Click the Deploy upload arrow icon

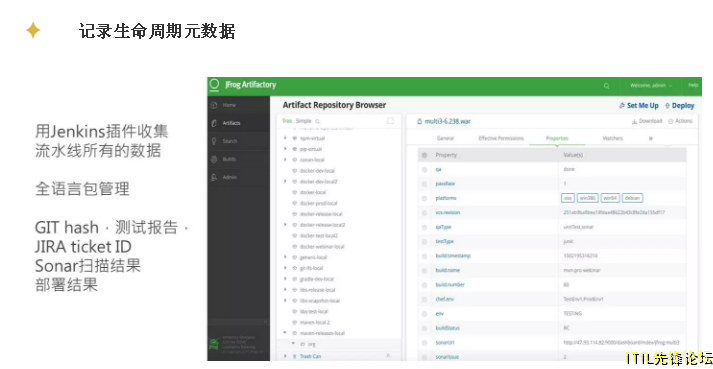point(667,106)
